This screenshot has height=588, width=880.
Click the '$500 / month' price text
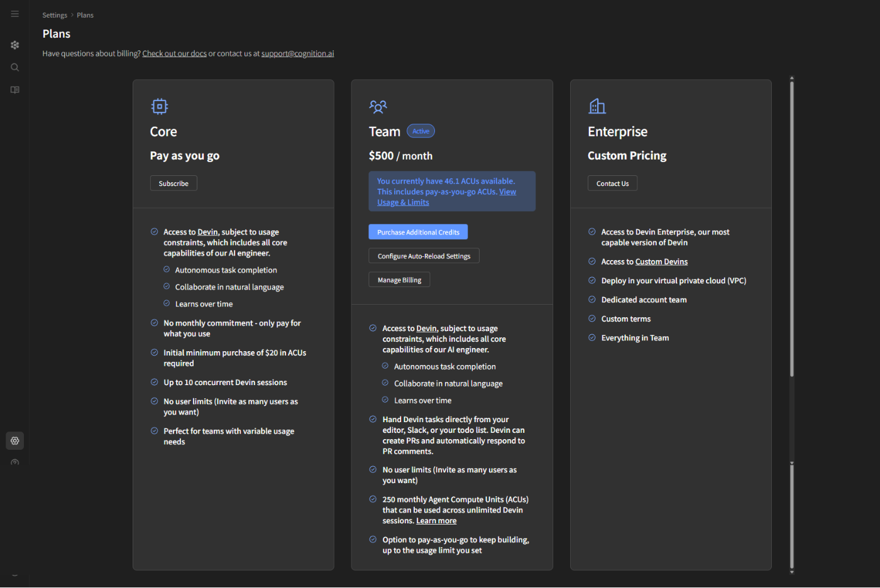[x=400, y=156]
